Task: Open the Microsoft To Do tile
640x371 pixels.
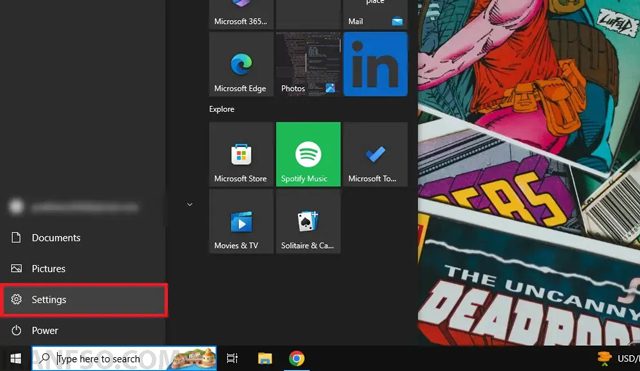Action: tap(376, 154)
